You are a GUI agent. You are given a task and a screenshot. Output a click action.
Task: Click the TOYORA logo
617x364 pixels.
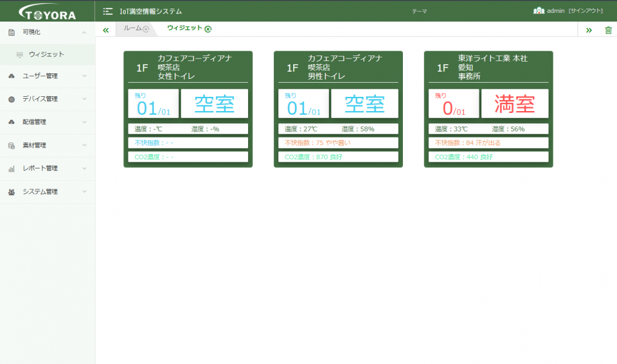click(48, 12)
